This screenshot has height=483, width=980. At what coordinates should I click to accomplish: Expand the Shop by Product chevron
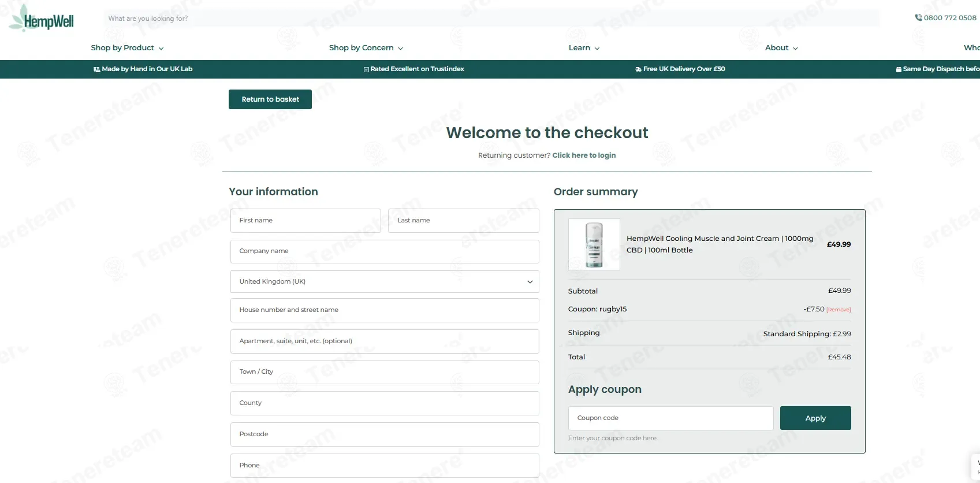pyautogui.click(x=161, y=49)
